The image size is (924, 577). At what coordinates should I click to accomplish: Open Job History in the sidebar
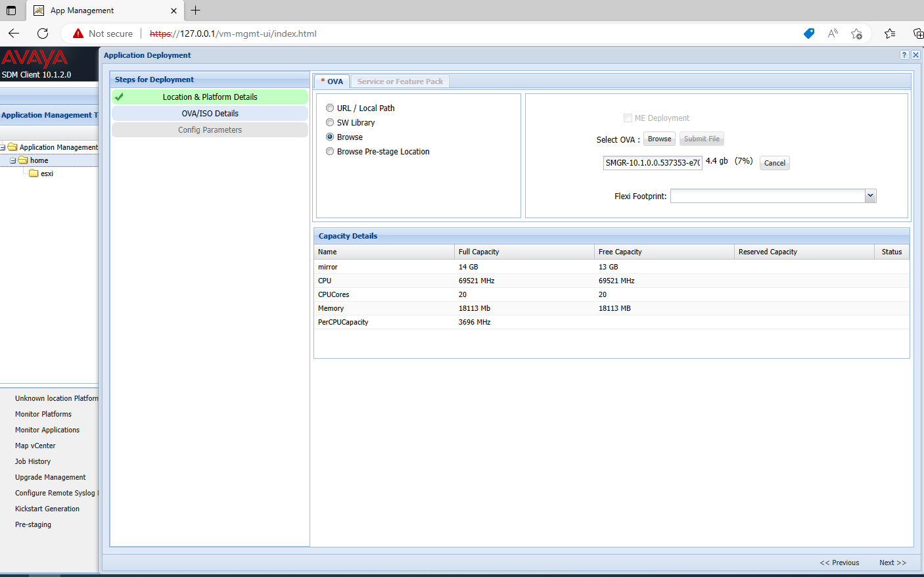(33, 461)
